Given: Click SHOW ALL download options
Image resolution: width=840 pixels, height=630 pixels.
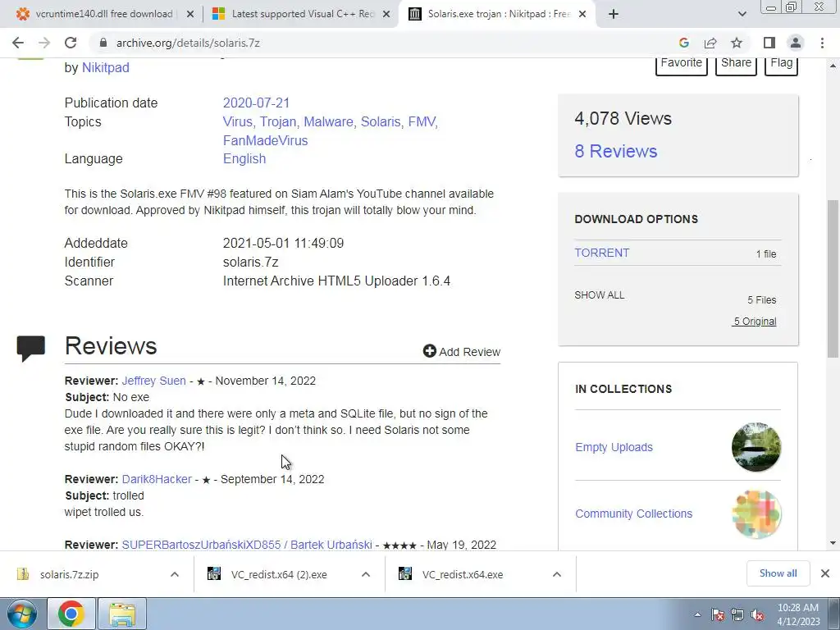Looking at the screenshot, I should tap(600, 295).
